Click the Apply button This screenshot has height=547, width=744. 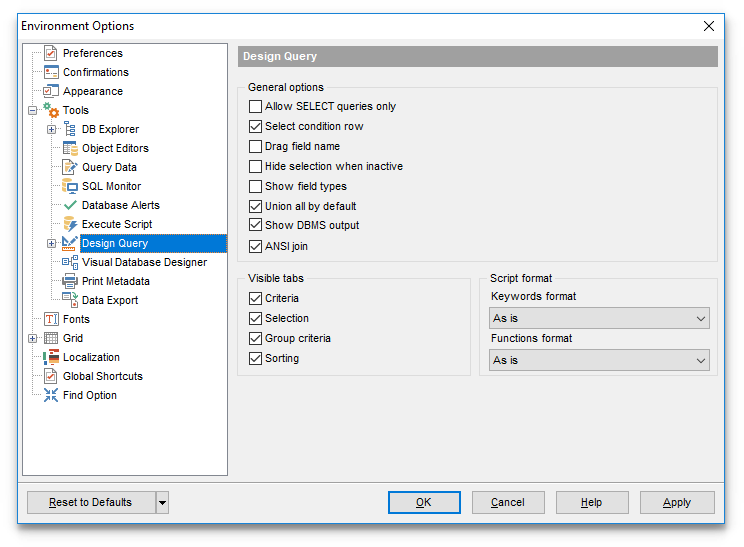tap(677, 502)
